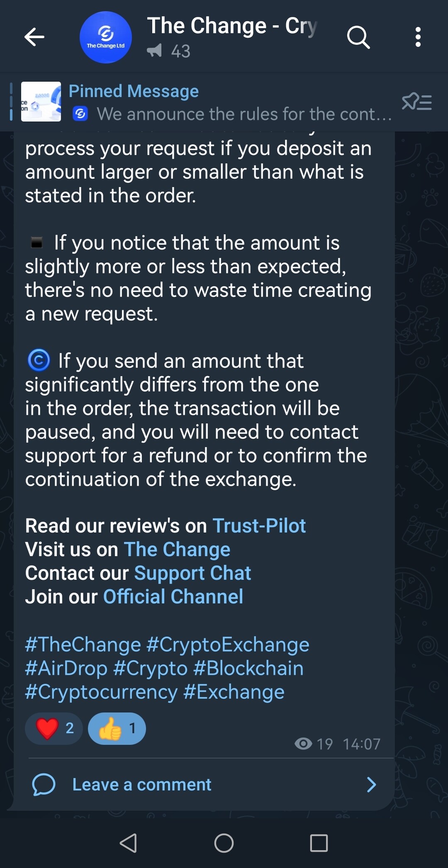Click Leave a comment

click(x=142, y=785)
